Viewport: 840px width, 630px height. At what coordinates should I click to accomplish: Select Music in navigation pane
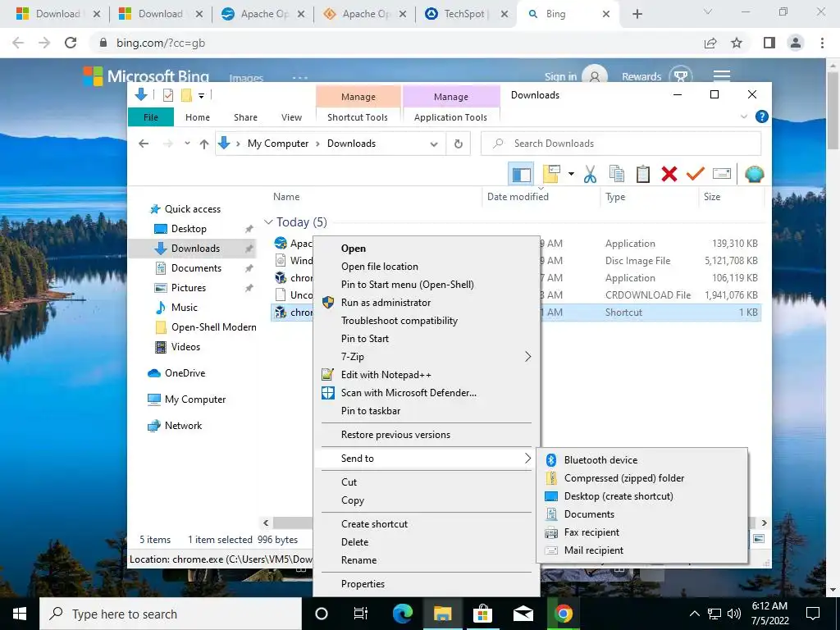pos(185,308)
